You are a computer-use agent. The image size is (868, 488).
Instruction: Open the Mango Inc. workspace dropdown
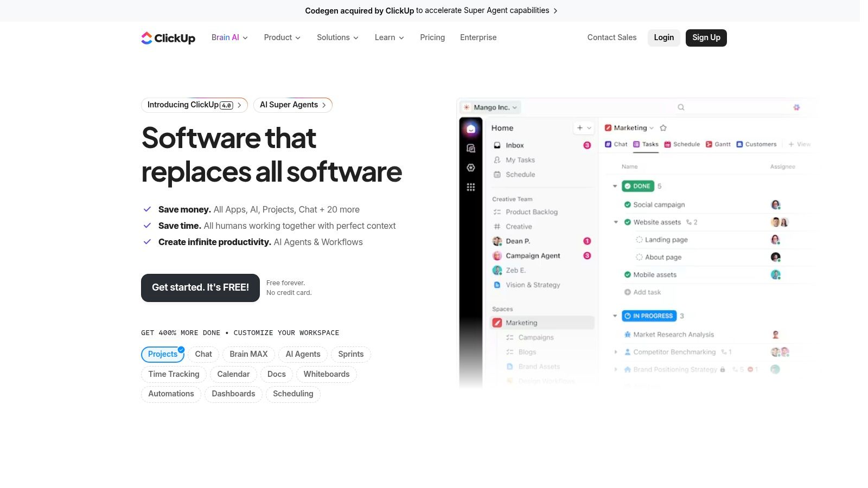pos(489,107)
